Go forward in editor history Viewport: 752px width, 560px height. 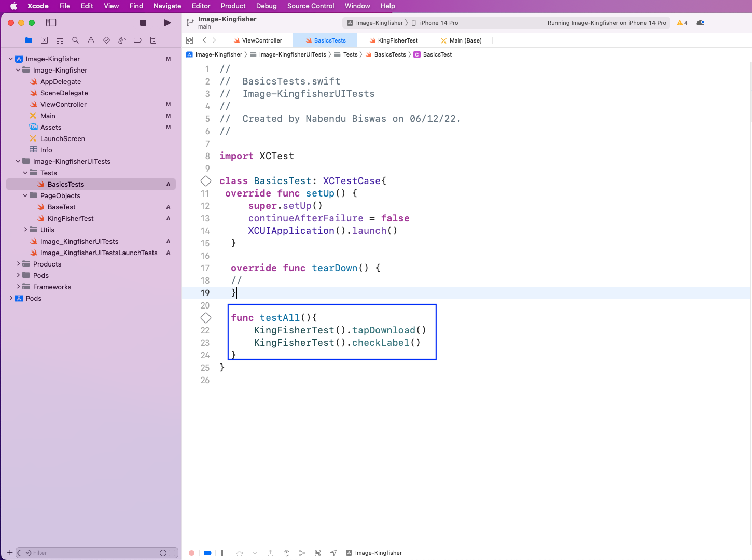click(x=214, y=40)
